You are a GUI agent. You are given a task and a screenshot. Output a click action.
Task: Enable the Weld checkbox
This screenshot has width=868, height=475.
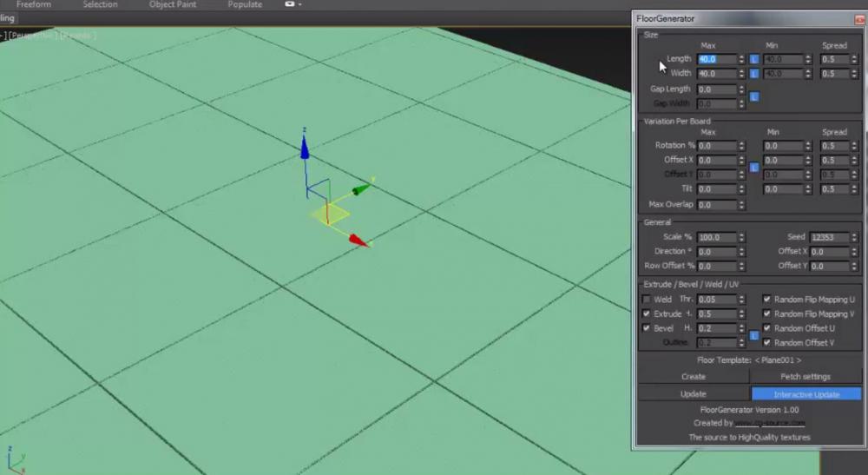tap(646, 299)
